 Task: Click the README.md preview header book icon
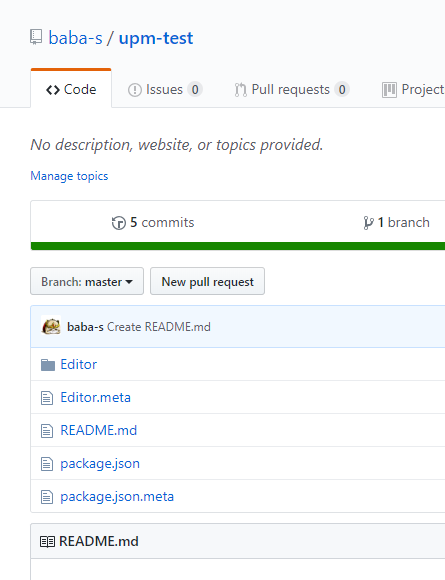(47, 542)
